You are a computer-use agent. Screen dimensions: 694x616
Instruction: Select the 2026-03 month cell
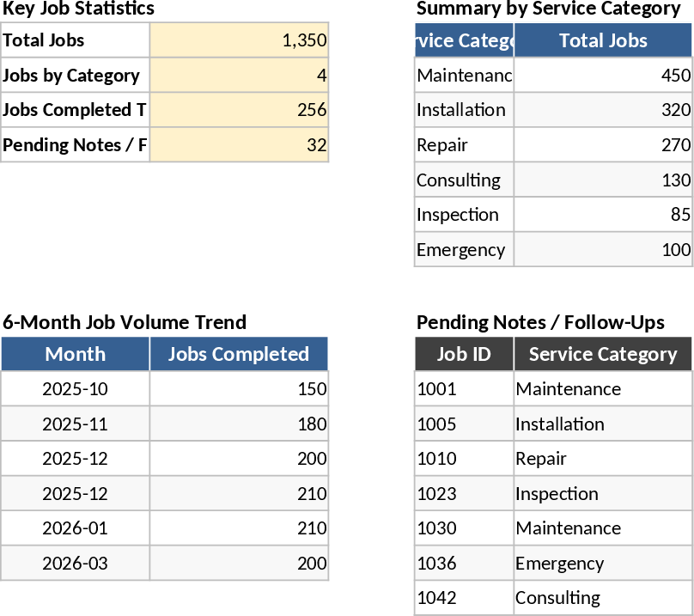(76, 564)
